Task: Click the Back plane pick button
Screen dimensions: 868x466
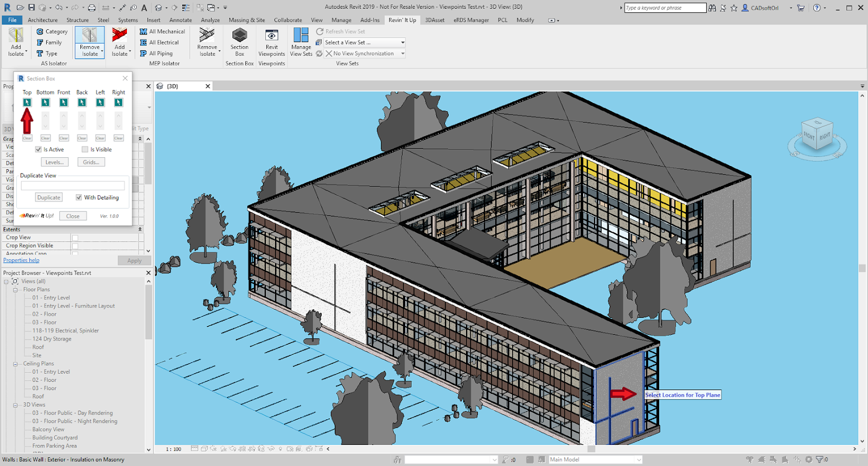Action: pos(82,103)
